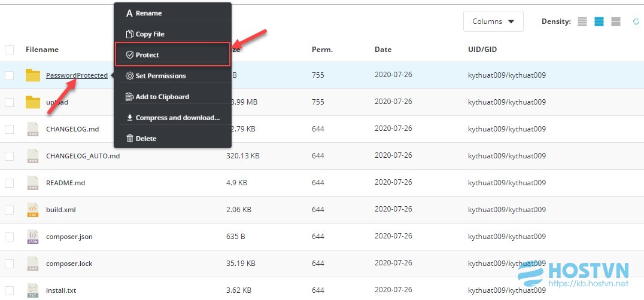Click the 644 permission of README.md row
This screenshot has width=644, height=300.
pos(318,183)
